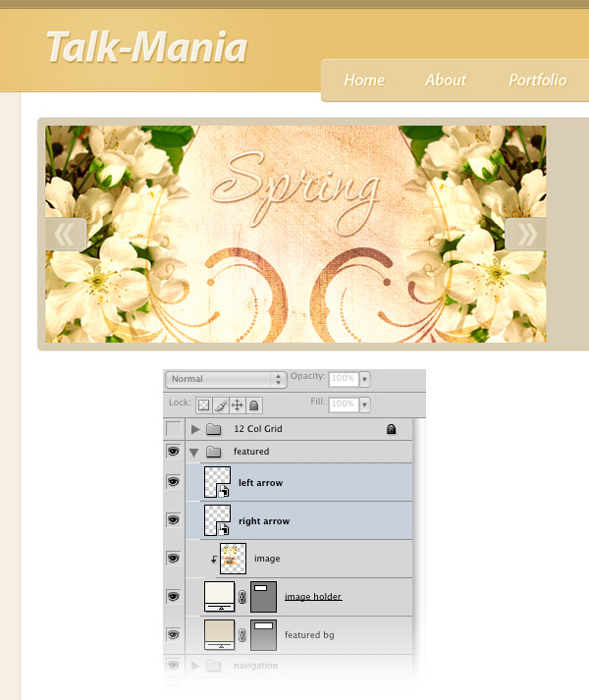Select the featured bg layer name
589x700 pixels.
point(309,635)
